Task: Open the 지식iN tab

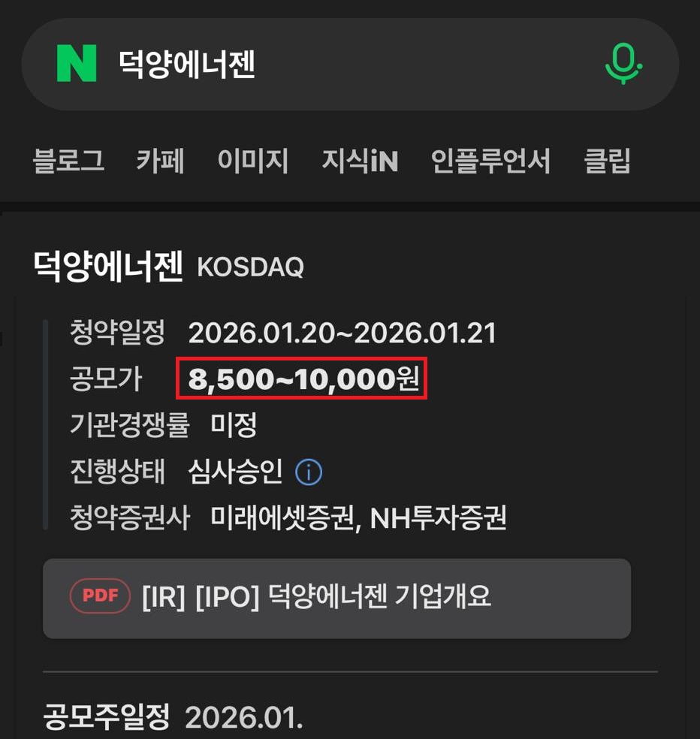Action: [x=361, y=161]
